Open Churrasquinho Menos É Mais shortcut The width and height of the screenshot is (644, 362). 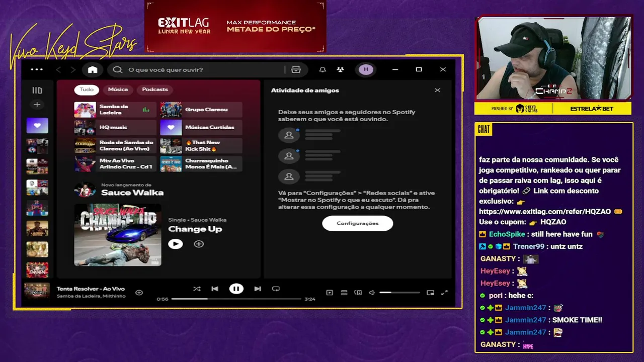(x=201, y=164)
